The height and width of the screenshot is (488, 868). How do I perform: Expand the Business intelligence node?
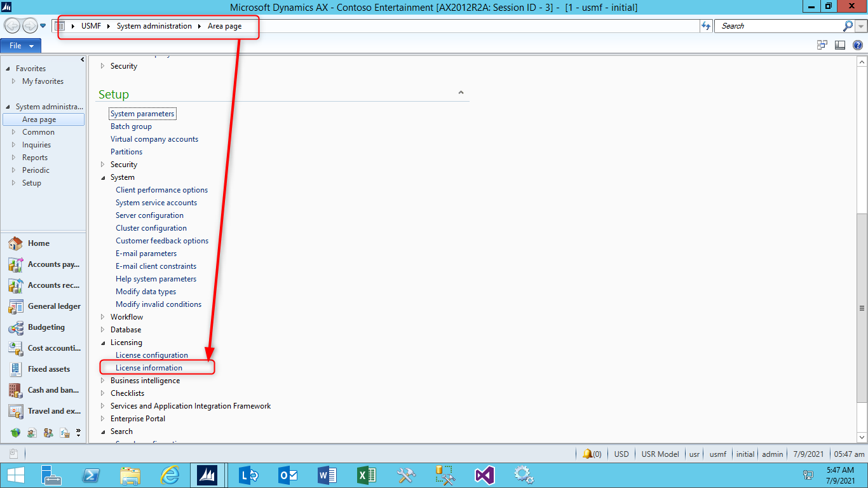click(103, 381)
